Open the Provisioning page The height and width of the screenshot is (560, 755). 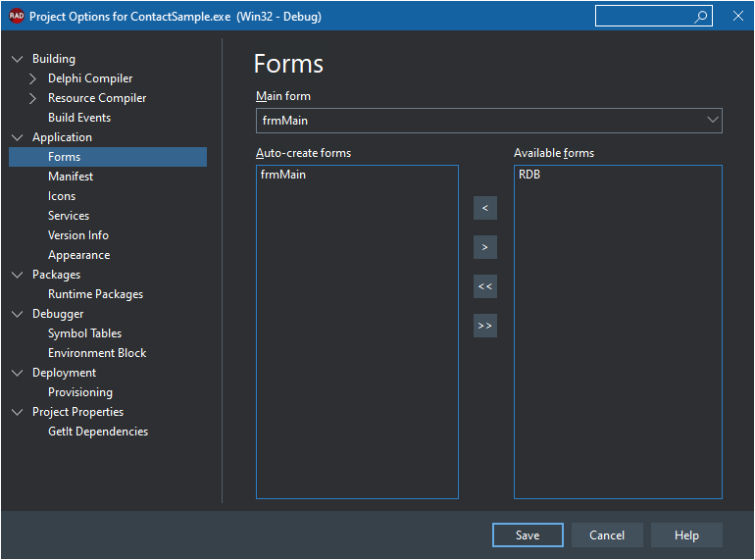80,392
